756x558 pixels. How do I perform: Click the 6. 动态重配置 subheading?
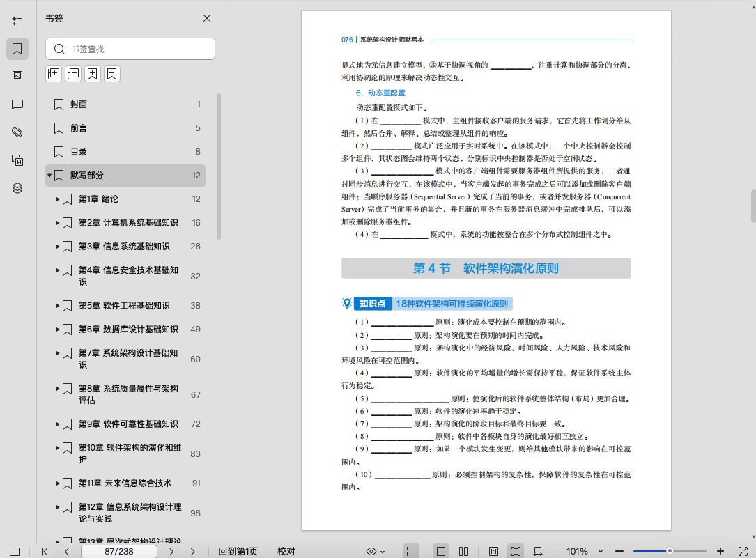pos(380,93)
